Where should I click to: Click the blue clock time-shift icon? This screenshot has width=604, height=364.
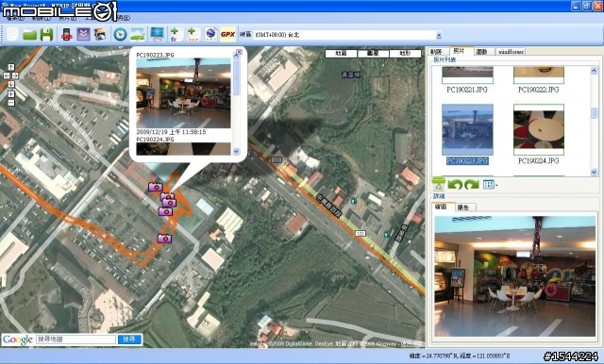click(x=120, y=35)
